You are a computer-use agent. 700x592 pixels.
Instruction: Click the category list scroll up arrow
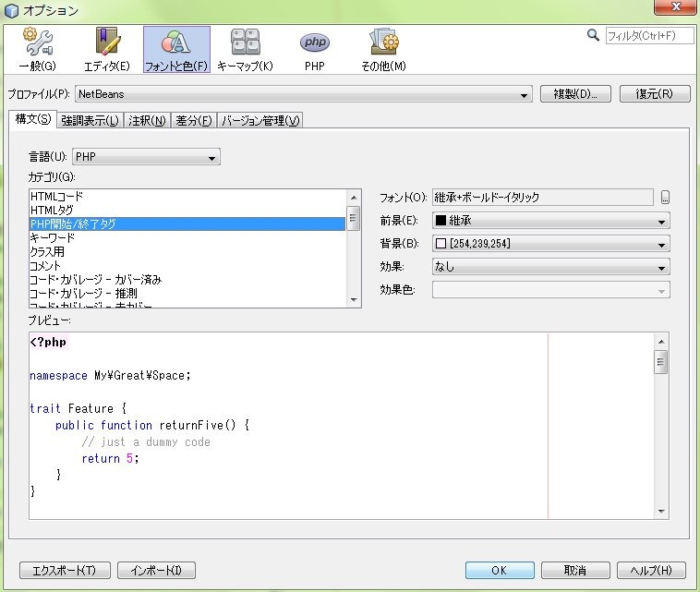pos(354,198)
